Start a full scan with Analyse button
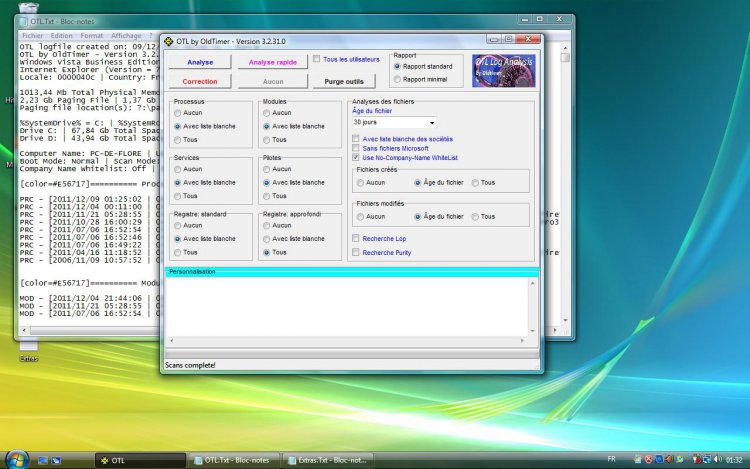Viewport: 750px width, 469px height. click(x=200, y=62)
